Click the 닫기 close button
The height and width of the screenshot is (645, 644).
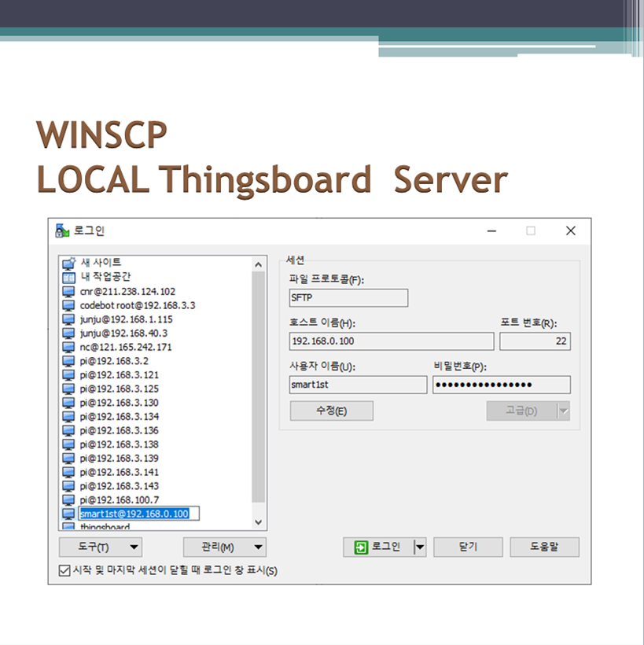(468, 547)
